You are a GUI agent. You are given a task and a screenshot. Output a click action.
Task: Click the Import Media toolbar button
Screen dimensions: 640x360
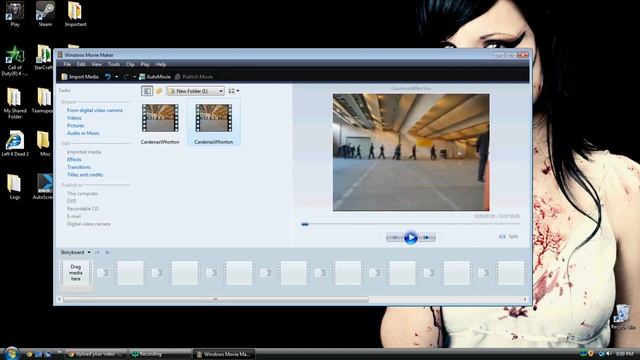point(80,77)
